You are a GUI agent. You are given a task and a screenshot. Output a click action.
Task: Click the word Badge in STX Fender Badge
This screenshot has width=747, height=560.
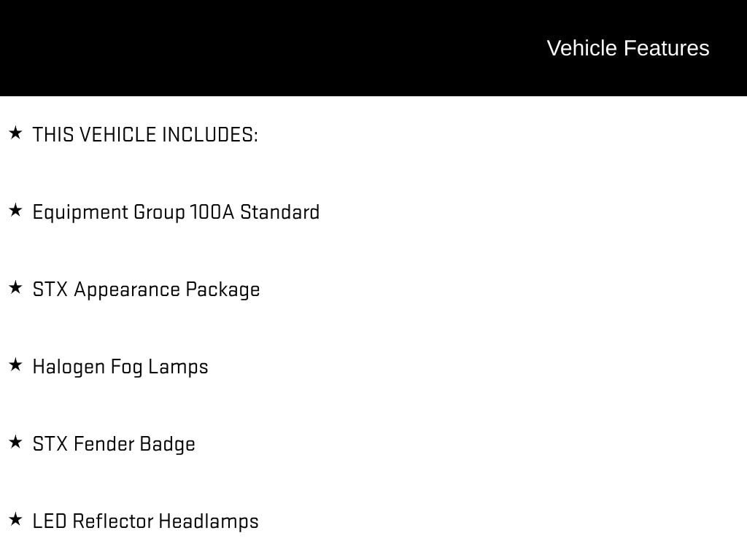[167, 444]
